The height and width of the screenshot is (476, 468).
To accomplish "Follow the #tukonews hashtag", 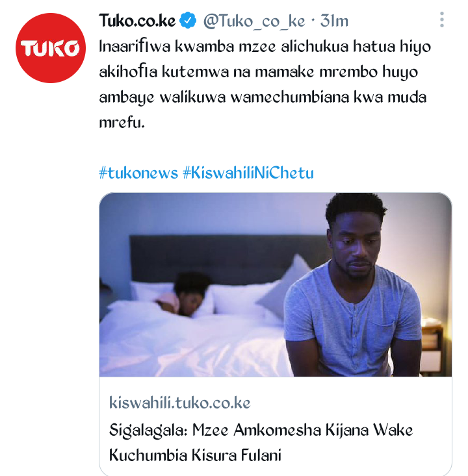I will tap(138, 173).
